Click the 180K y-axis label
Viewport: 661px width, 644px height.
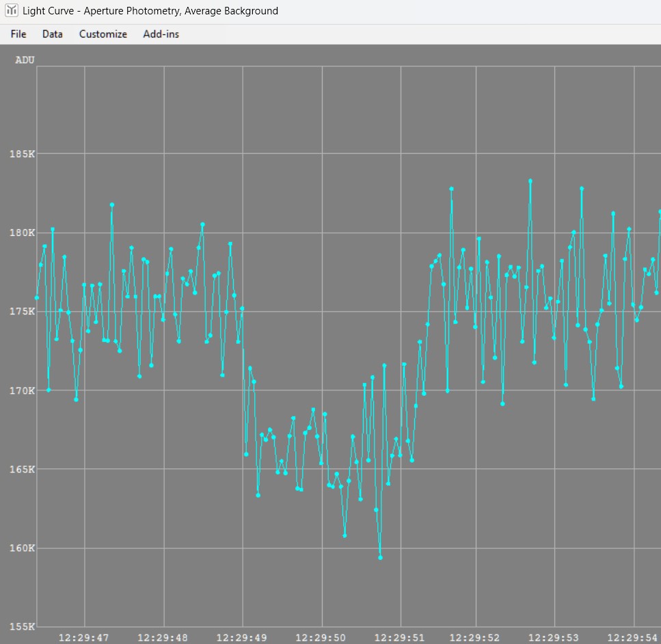(22, 233)
